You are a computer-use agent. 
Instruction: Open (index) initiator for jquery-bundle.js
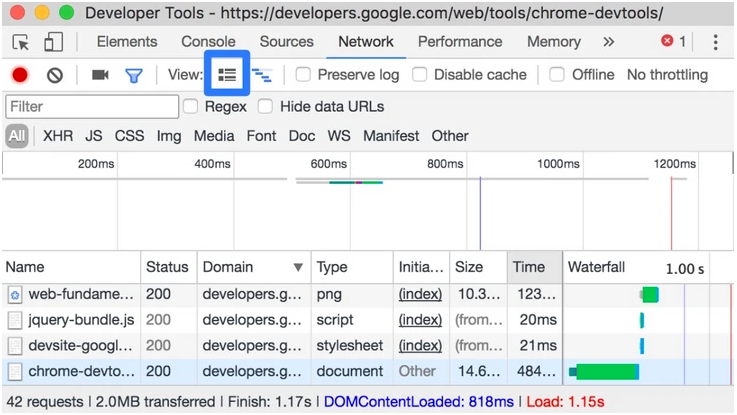[x=420, y=320]
